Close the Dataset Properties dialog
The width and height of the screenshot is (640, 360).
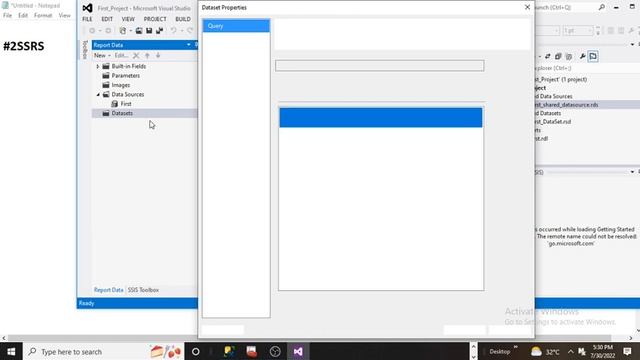[527, 7]
